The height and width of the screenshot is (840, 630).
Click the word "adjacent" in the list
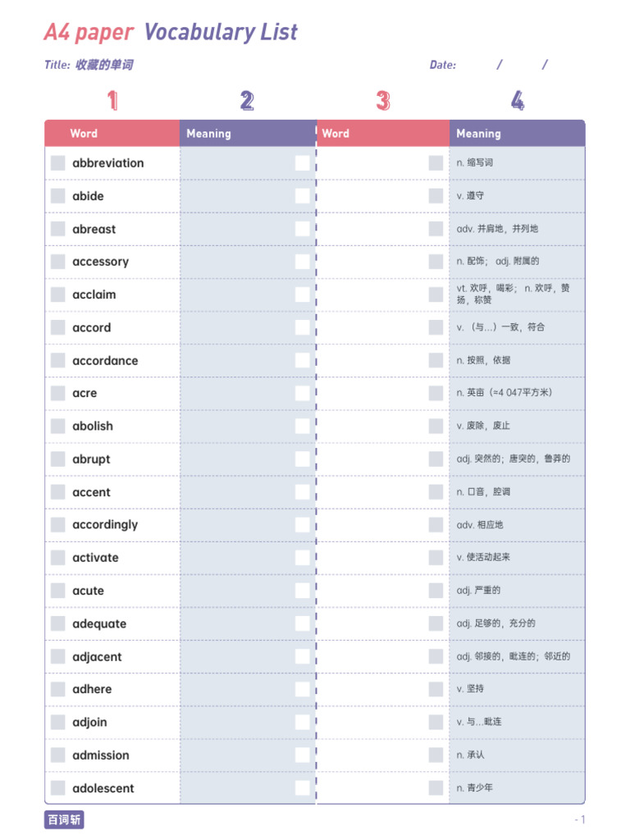[x=97, y=656]
